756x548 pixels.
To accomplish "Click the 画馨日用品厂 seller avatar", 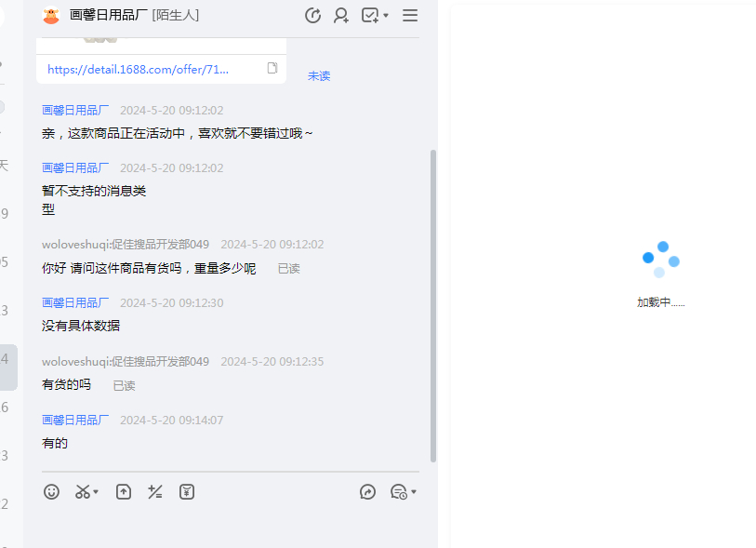I will click(x=51, y=15).
